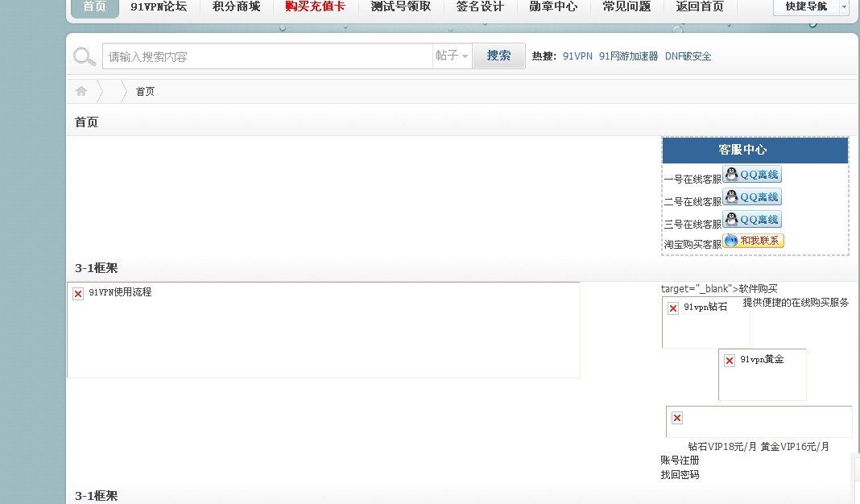Viewport: 860px width, 504px height.
Task: Click the 搜索 button
Action: tap(498, 56)
